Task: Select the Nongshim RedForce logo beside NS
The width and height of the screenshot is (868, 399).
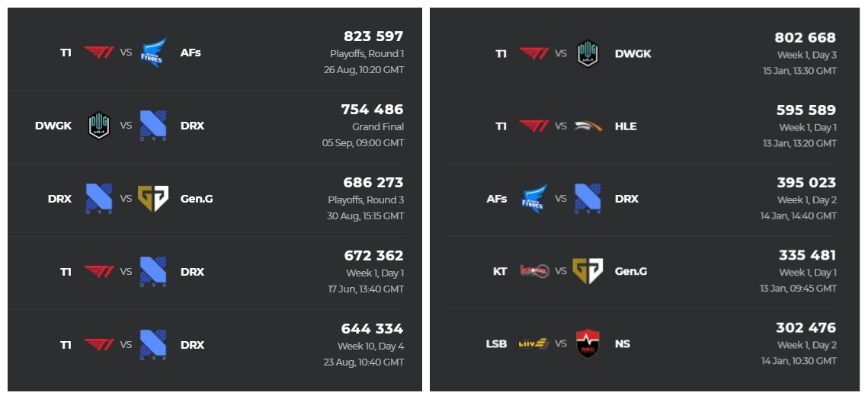Action: coord(588,343)
